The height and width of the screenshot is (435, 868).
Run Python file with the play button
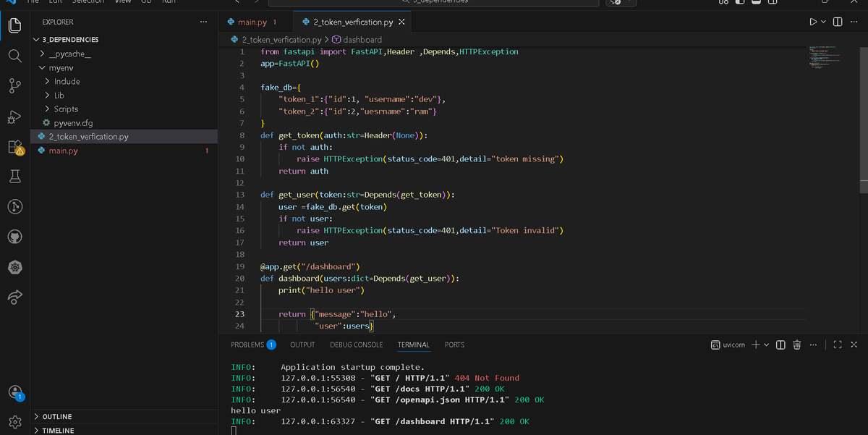[x=814, y=22]
